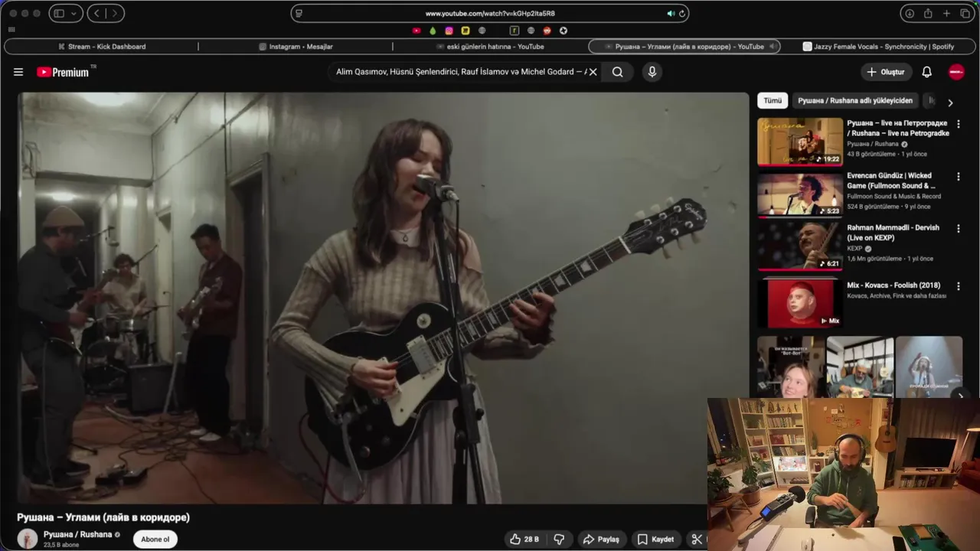The width and height of the screenshot is (980, 551).
Task: Open Рушана live на Петроградке thumbnail
Action: tap(799, 142)
